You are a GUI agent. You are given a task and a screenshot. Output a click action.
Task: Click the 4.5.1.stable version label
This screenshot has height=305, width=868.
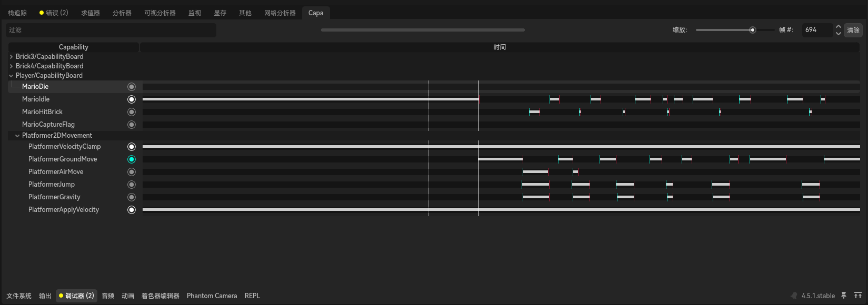point(818,296)
